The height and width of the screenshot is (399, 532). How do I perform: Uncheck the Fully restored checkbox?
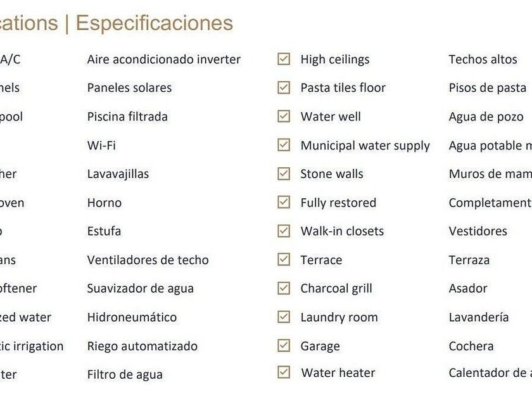coord(284,203)
